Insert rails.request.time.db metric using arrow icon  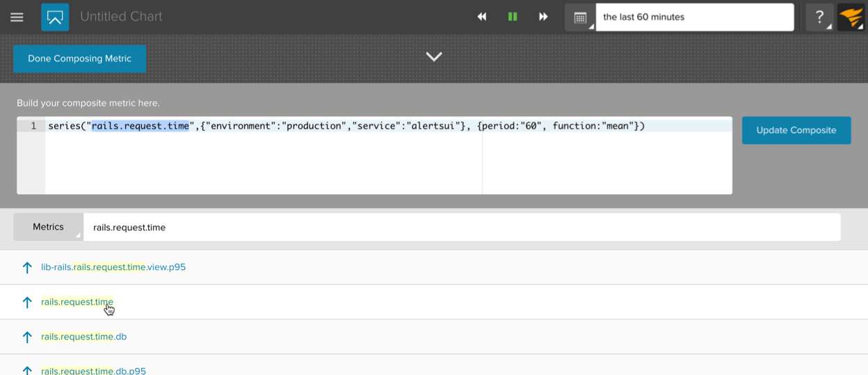click(x=27, y=337)
